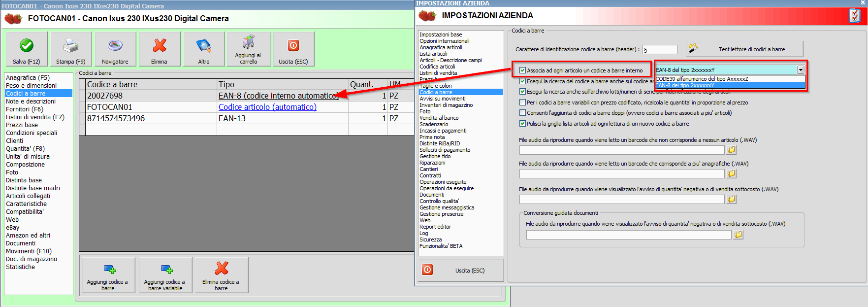
Task: Open the Altro tag menu
Action: coord(204,49)
